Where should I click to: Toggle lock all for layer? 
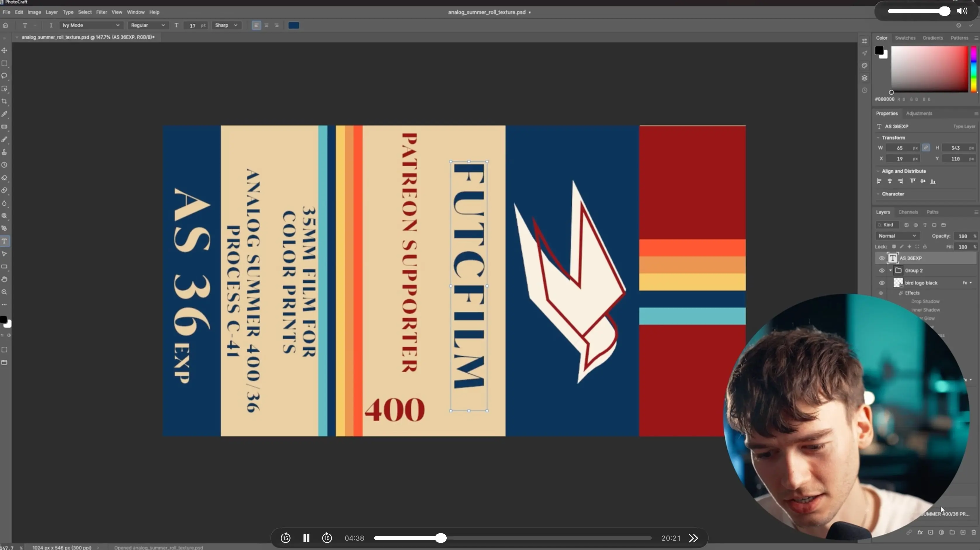click(925, 247)
